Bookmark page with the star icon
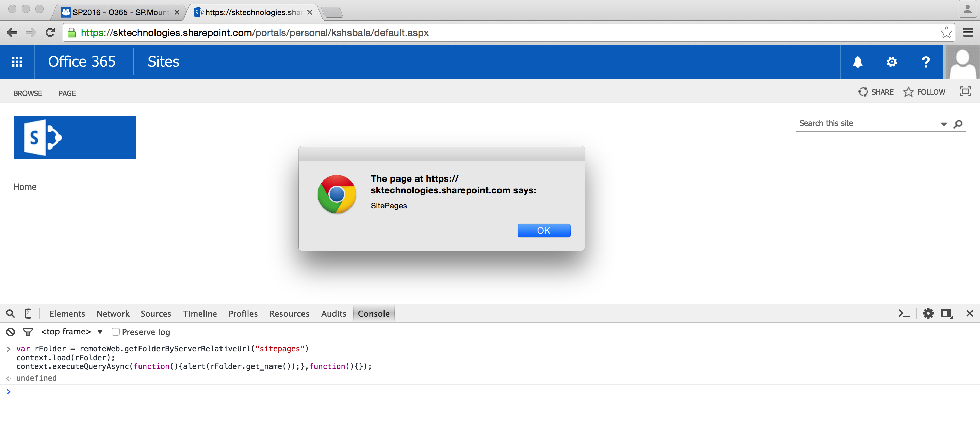The width and height of the screenshot is (980, 425). 946,33
